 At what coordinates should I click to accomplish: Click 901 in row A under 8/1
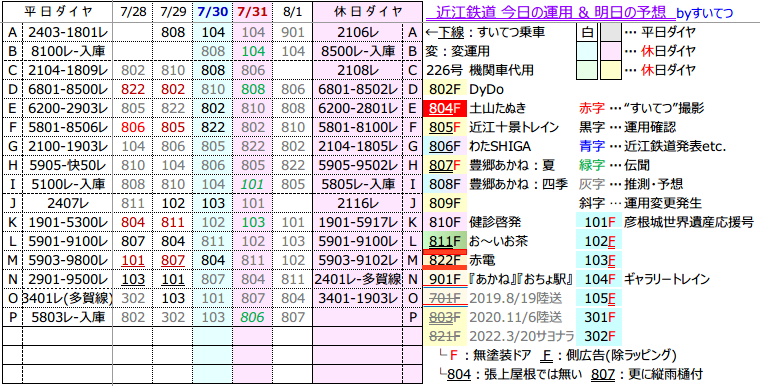tap(293, 32)
